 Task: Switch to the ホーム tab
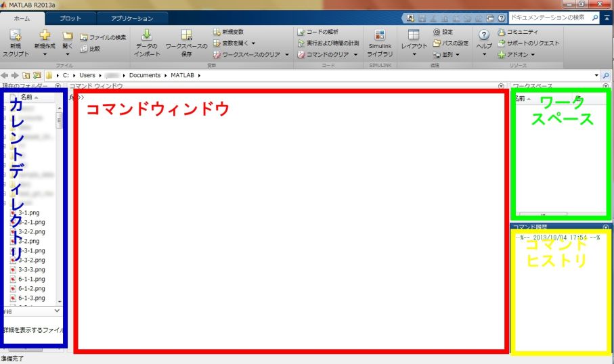tap(22, 18)
